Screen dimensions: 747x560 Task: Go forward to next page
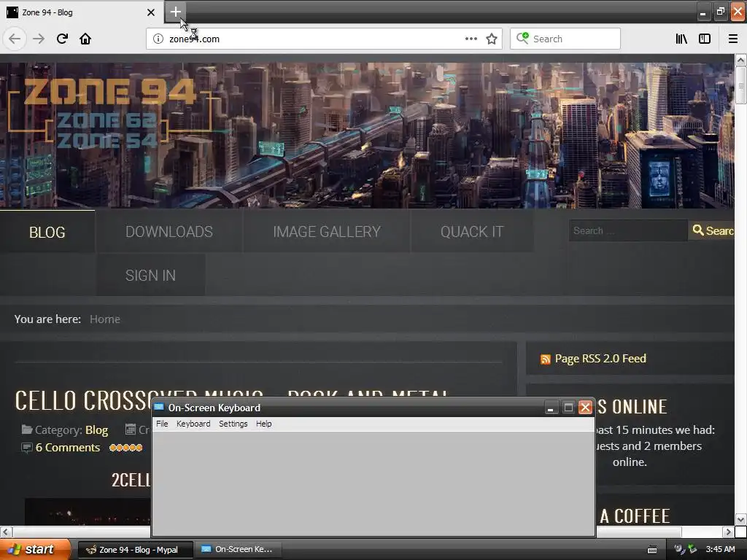click(x=39, y=39)
